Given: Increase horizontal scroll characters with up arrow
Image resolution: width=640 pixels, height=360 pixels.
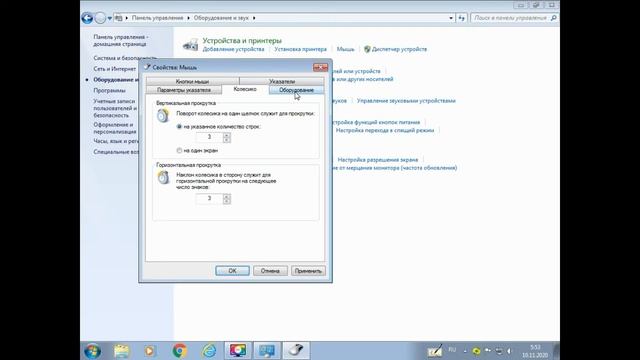Looking at the screenshot, I should [x=227, y=196].
